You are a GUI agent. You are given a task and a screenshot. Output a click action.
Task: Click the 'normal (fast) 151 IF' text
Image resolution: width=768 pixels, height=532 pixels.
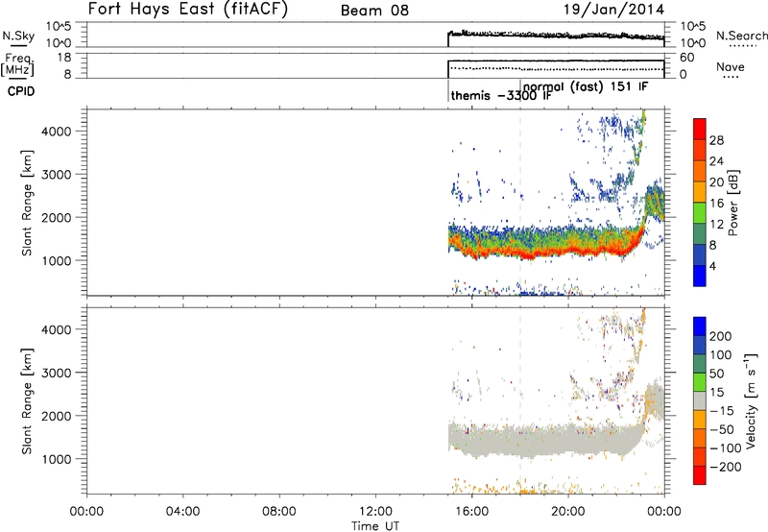586,87
